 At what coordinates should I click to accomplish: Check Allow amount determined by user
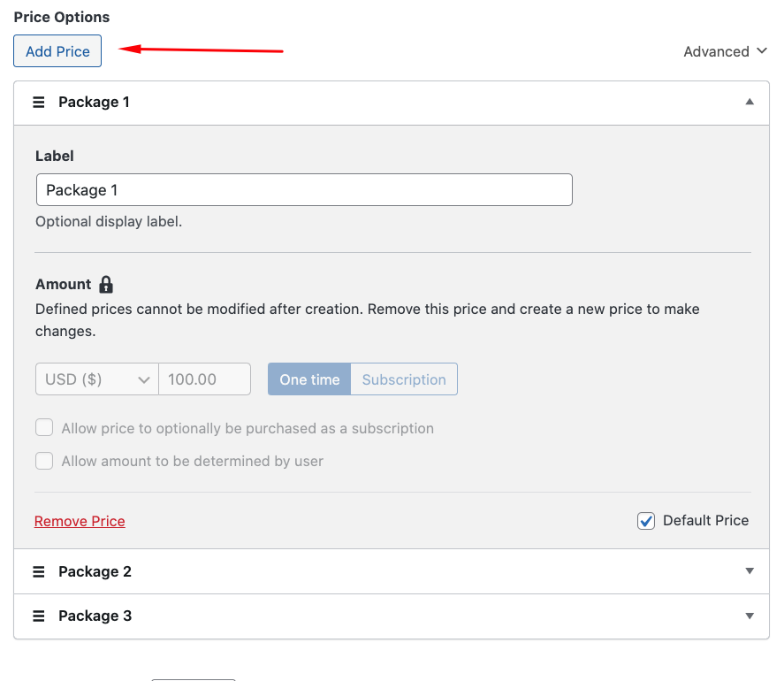44,461
